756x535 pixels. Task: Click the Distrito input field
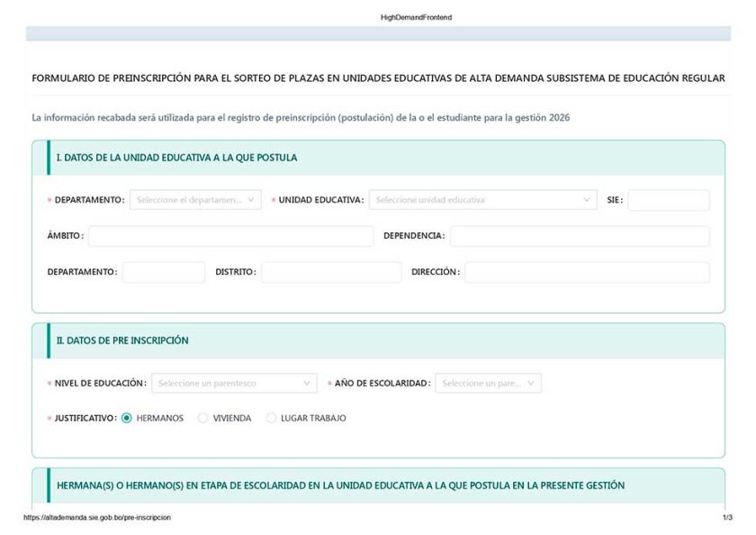(331, 272)
